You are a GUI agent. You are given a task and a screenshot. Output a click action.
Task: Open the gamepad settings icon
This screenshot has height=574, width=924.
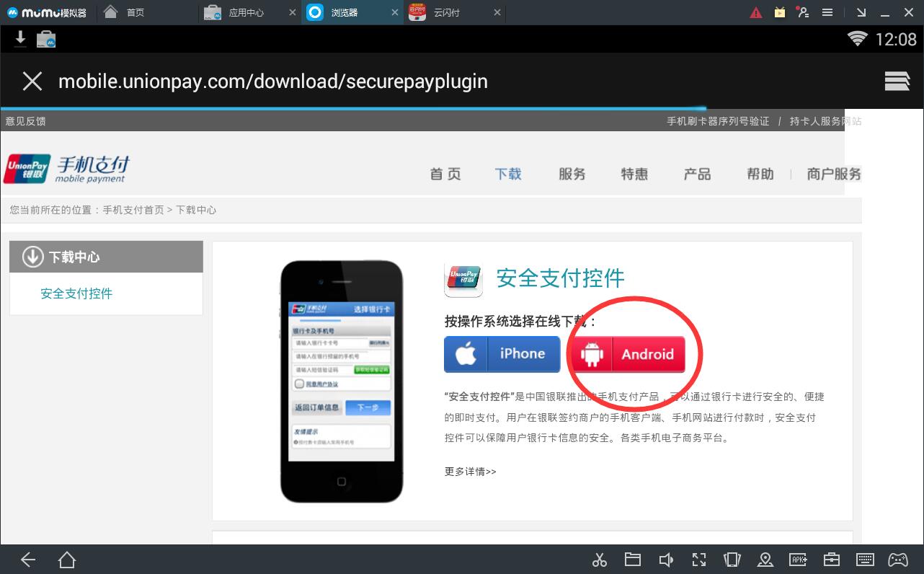click(898, 560)
